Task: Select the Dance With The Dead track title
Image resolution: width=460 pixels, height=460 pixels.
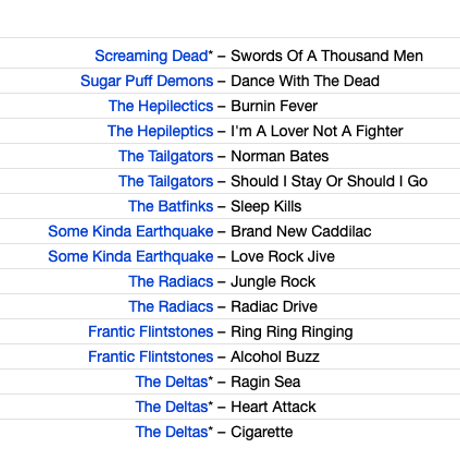Action: tap(305, 81)
